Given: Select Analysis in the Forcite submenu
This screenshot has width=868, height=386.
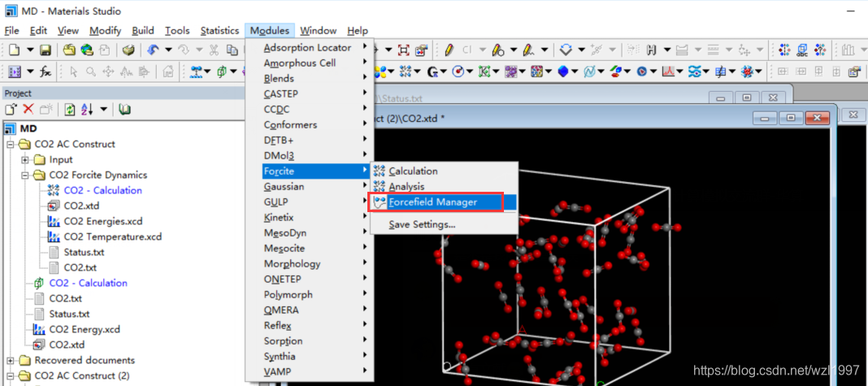Looking at the screenshot, I should (444, 187).
